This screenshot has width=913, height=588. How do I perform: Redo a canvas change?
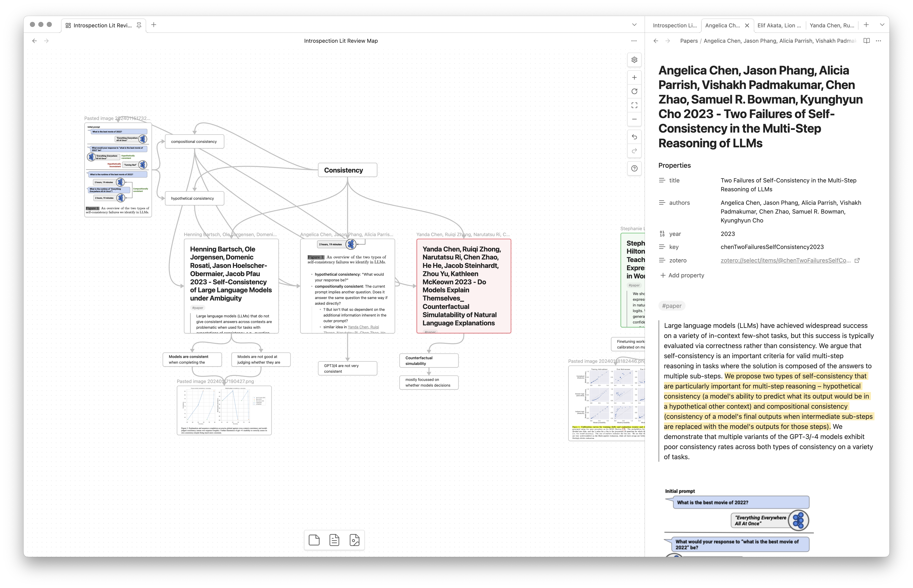click(634, 151)
